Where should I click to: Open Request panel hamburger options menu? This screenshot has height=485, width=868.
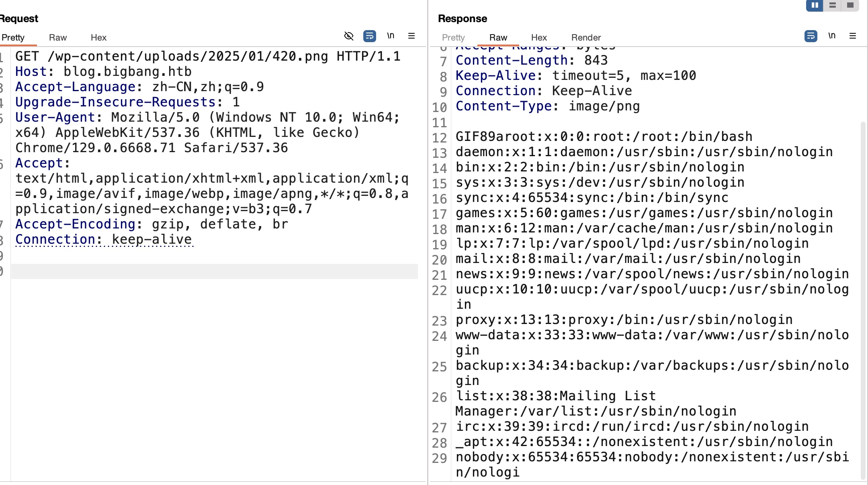[411, 36]
